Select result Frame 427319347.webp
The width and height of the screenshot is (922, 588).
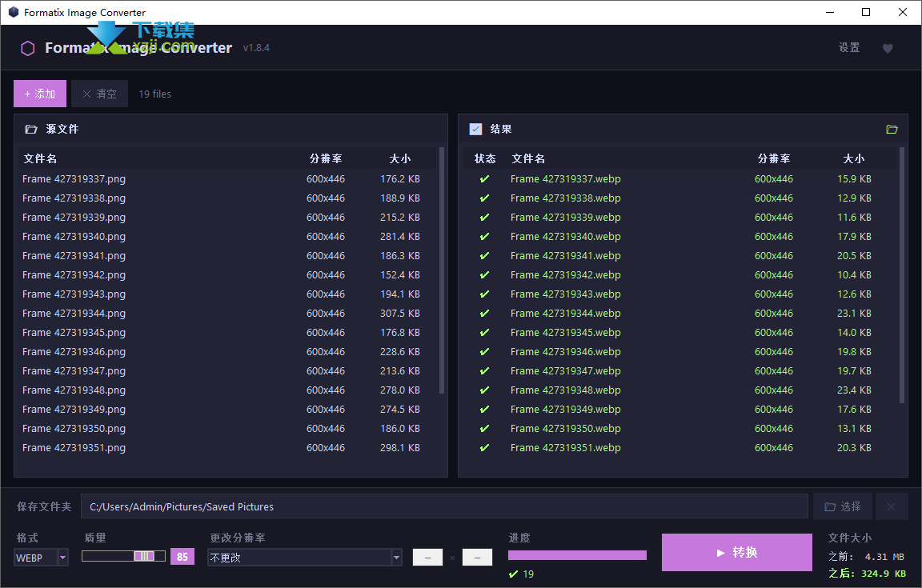(x=681, y=371)
